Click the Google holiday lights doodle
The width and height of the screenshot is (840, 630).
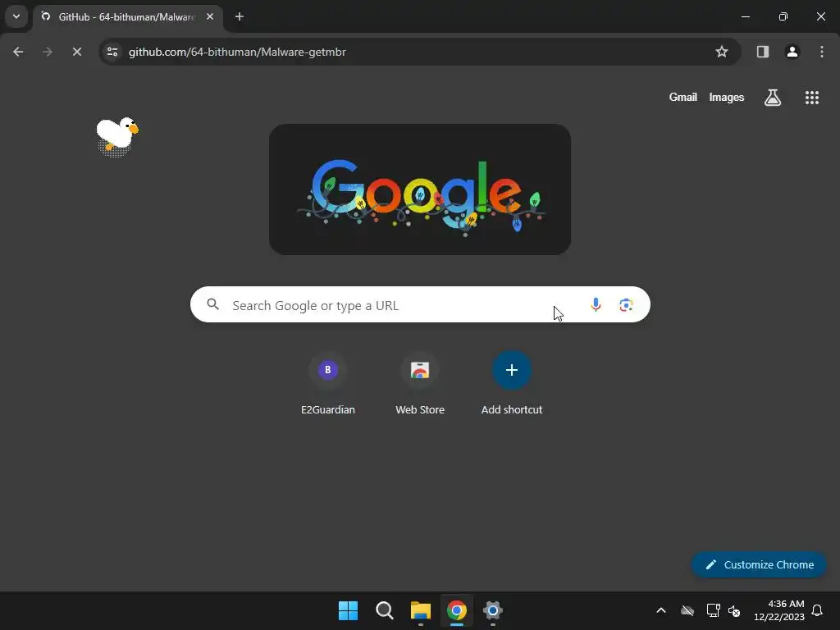(420, 189)
